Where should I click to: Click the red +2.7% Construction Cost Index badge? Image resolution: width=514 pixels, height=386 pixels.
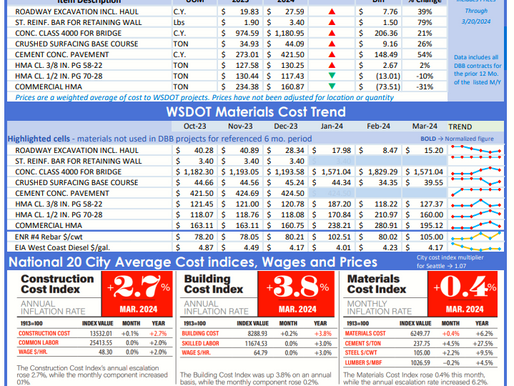pyautogui.click(x=137, y=294)
